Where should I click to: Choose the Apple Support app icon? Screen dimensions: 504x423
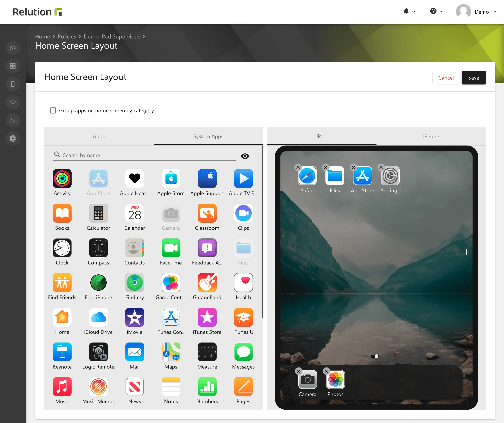207,179
